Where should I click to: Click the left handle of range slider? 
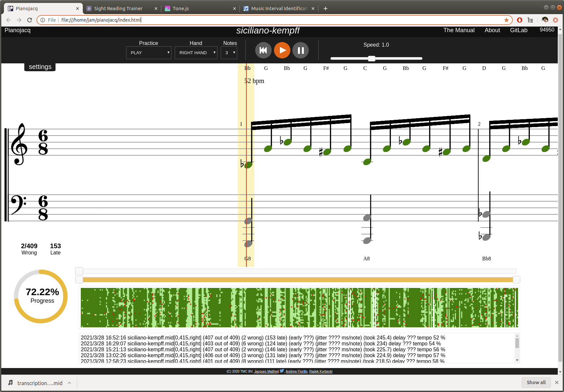[79, 279]
